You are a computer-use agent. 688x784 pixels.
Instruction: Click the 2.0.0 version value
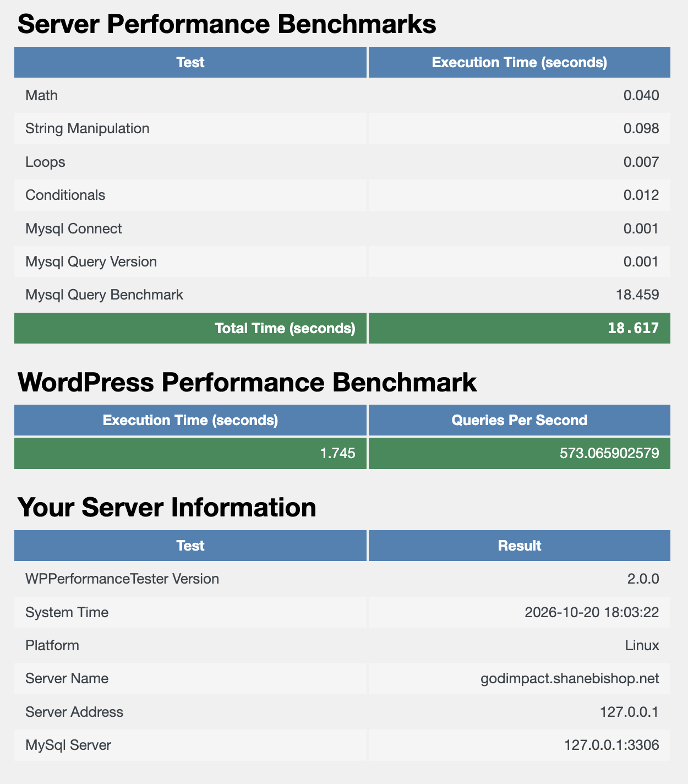coord(643,579)
